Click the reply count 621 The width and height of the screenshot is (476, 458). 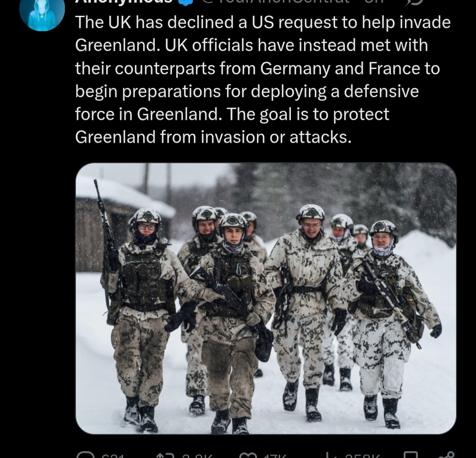(x=113, y=456)
